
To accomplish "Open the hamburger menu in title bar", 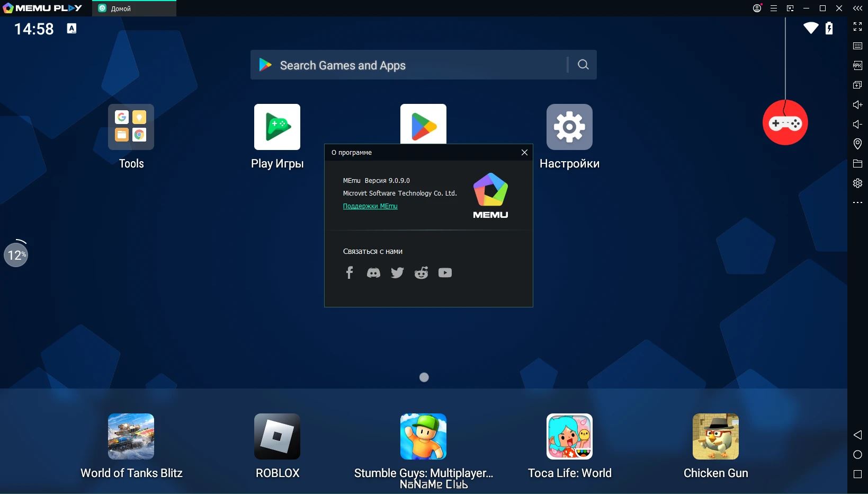I will click(x=774, y=8).
